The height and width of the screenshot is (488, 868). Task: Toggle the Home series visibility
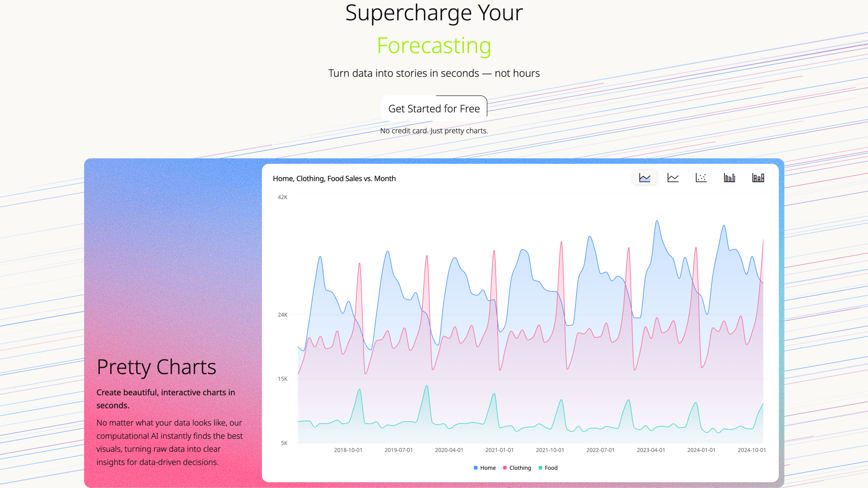click(x=485, y=468)
